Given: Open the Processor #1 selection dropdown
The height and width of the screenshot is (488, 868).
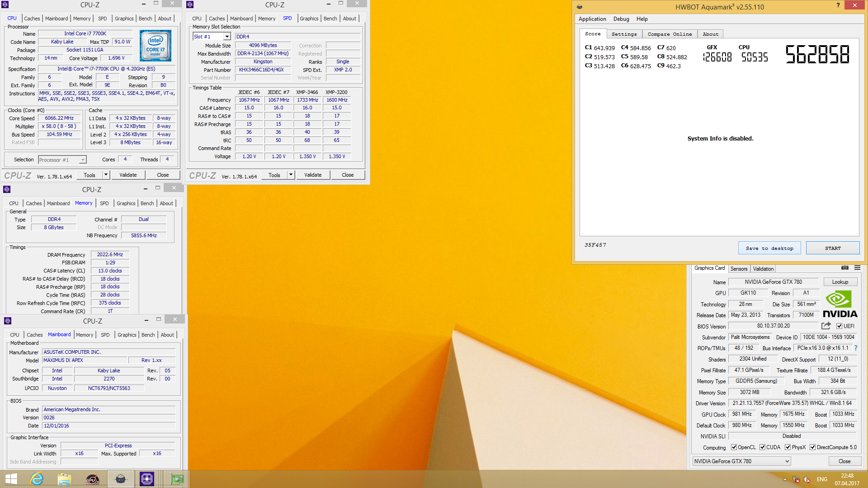Looking at the screenshot, I should pos(62,160).
